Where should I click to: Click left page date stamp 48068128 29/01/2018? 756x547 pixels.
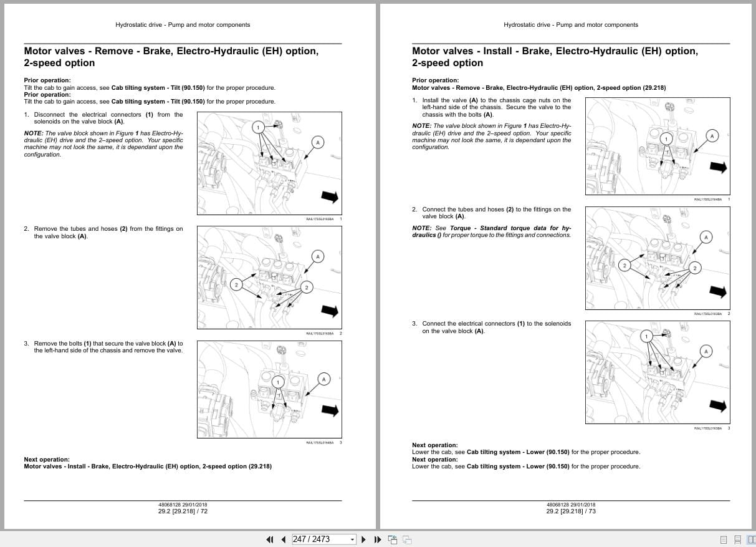click(183, 505)
